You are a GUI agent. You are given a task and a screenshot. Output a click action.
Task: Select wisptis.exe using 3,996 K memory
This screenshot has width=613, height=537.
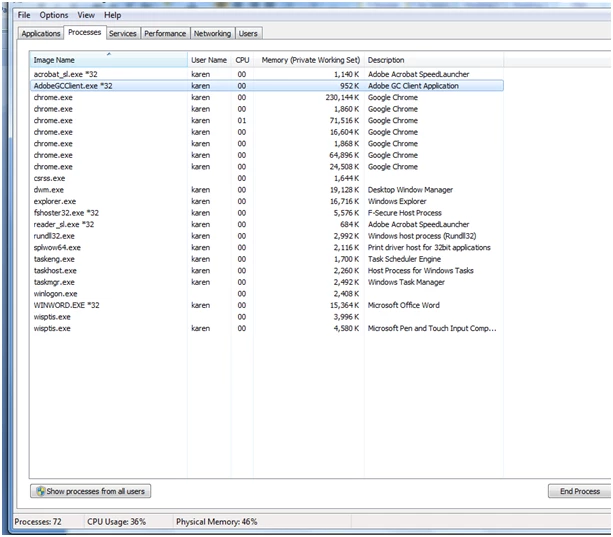267,317
